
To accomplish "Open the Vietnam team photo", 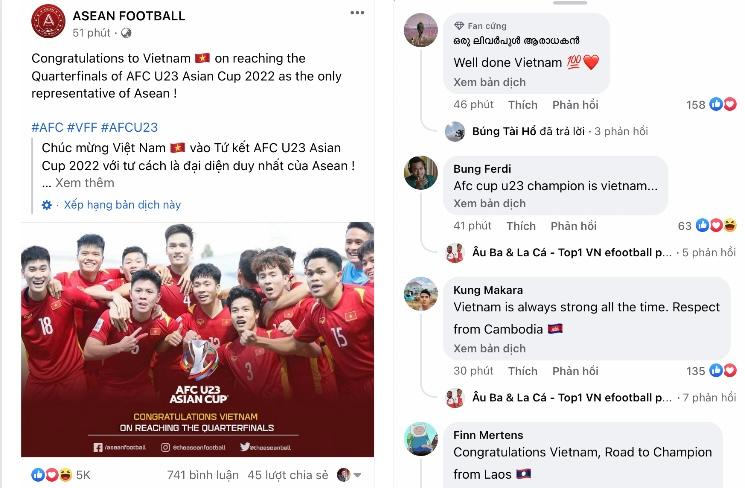I will pos(197,339).
